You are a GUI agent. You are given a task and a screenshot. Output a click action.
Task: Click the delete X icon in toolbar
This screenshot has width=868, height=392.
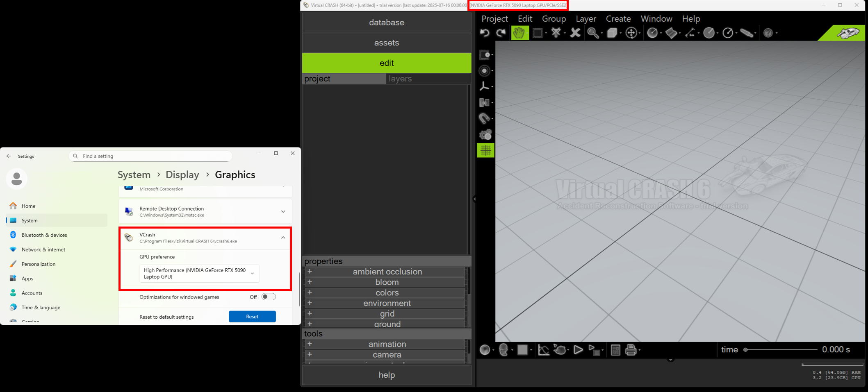tap(575, 33)
